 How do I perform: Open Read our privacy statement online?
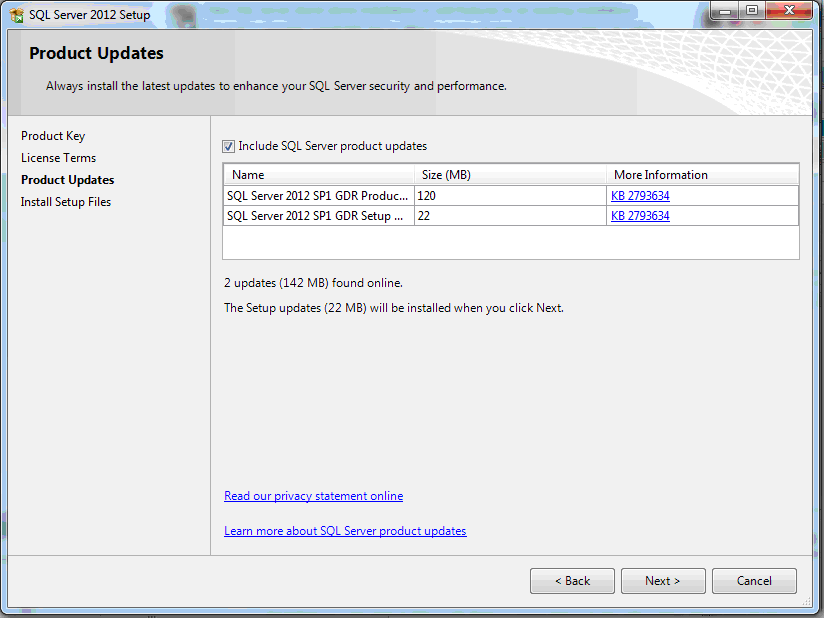point(313,496)
